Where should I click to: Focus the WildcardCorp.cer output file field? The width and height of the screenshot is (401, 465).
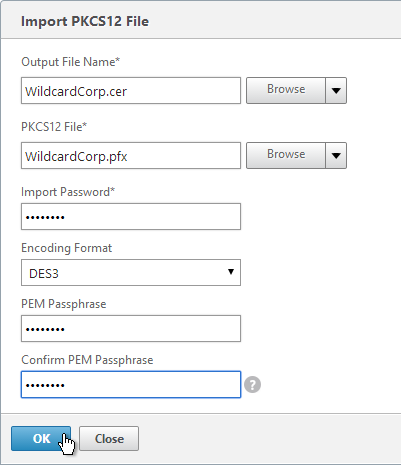[131, 91]
